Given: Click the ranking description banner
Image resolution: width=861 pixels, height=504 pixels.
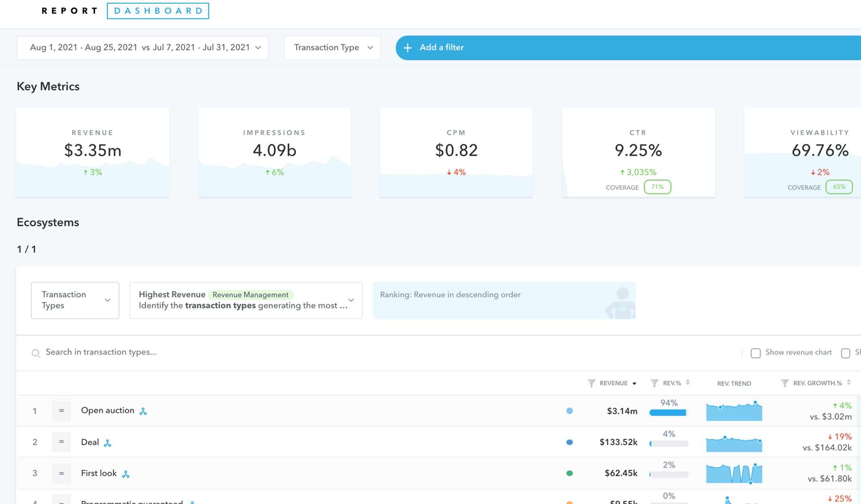Looking at the screenshot, I should point(504,300).
